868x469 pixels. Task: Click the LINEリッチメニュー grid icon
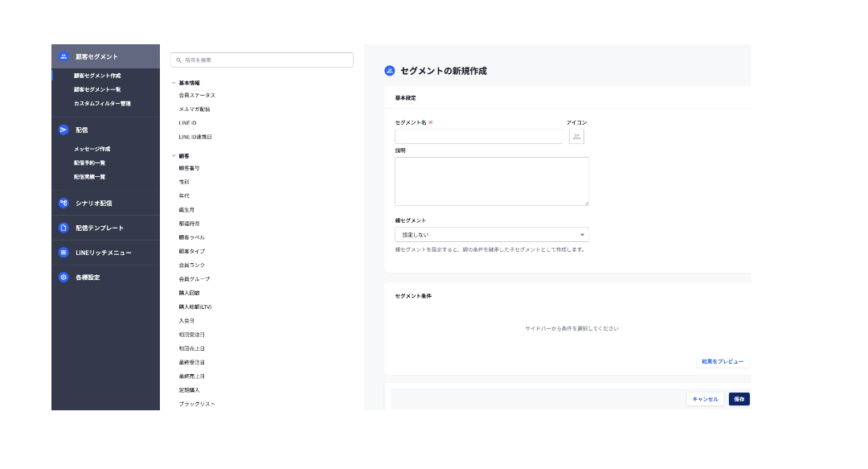pos(63,253)
